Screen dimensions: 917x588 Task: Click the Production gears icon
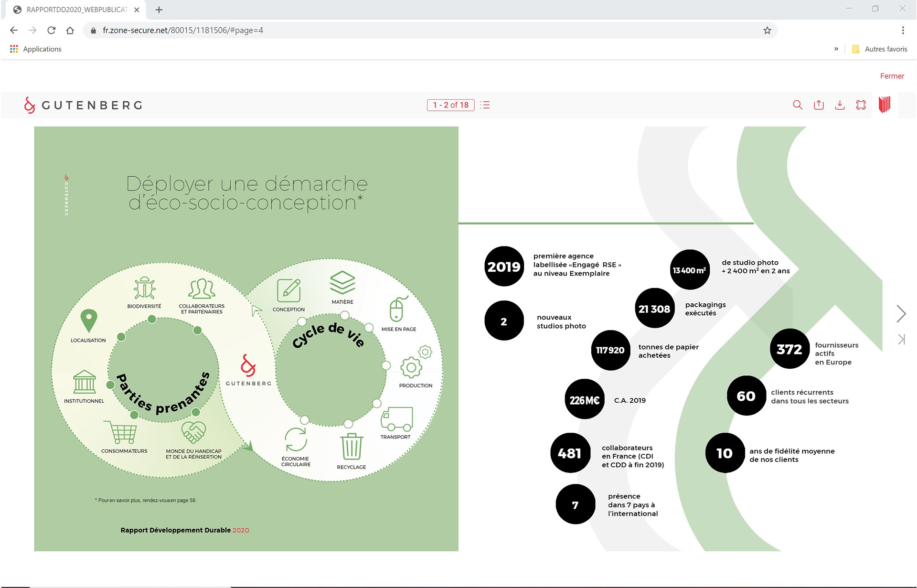415,362
